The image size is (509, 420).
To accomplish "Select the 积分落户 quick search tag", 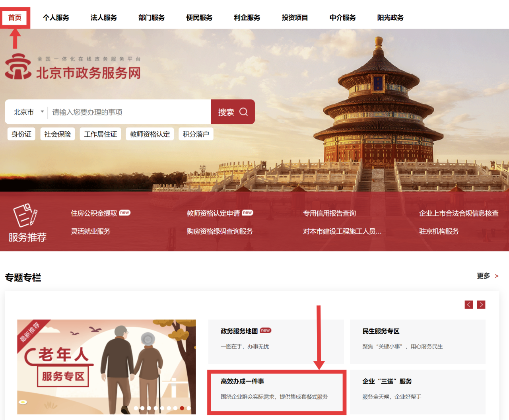I will [x=196, y=134].
